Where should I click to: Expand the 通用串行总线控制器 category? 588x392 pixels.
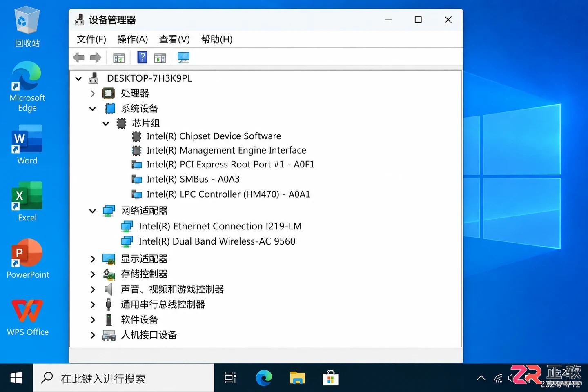93,305
